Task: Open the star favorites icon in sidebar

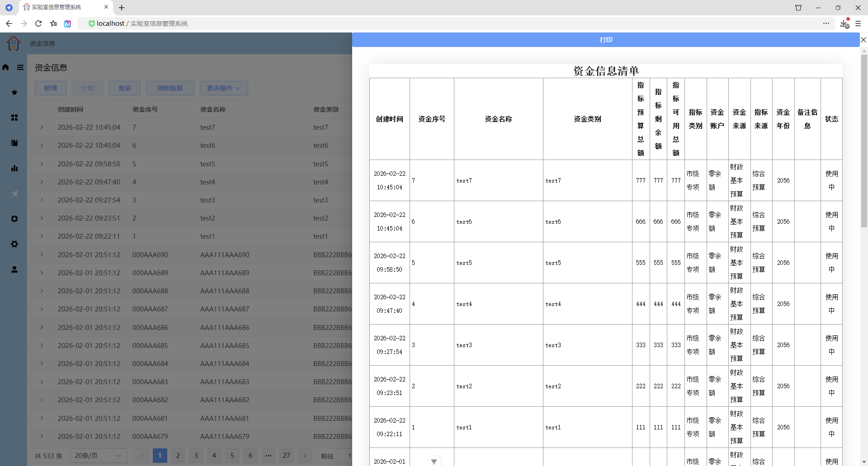Action: (14, 92)
